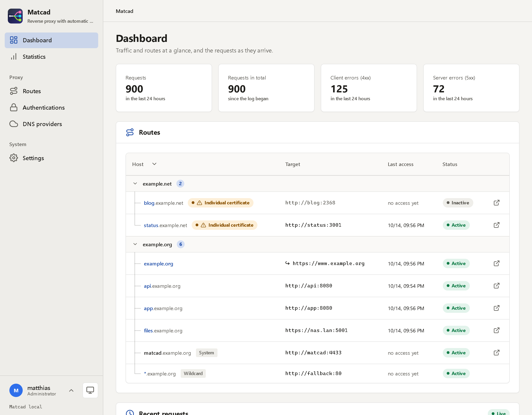532x415 pixels.
Task: Click the example.org group count badge 6
Action: [x=181, y=244]
